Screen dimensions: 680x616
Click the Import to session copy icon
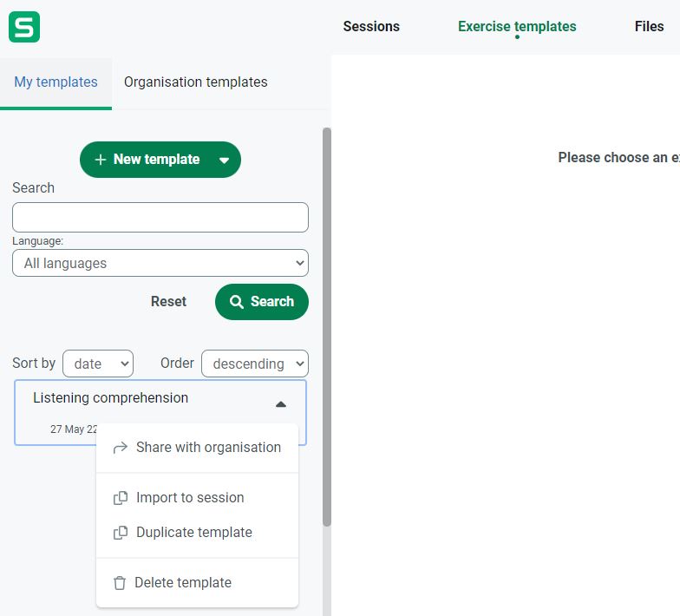pyautogui.click(x=121, y=498)
